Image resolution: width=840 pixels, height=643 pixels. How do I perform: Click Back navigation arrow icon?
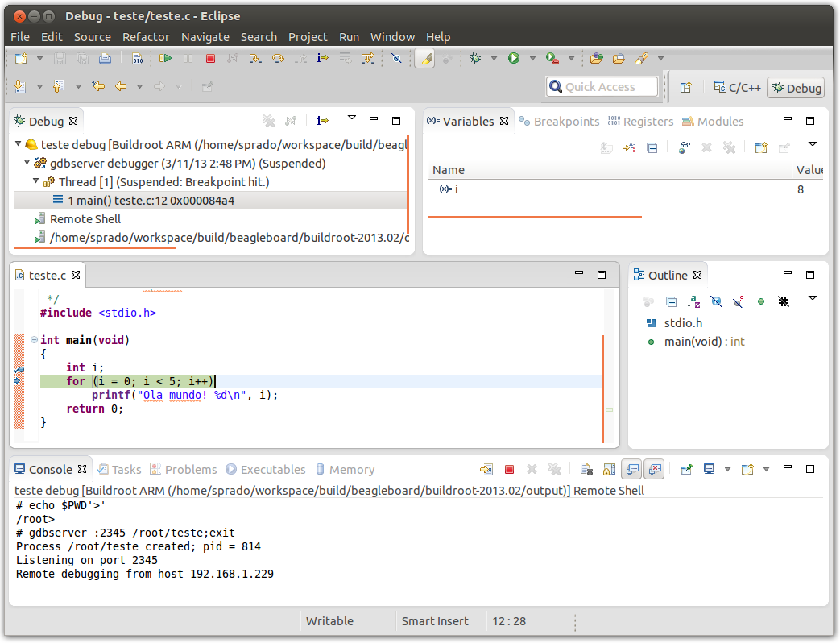coord(121,85)
